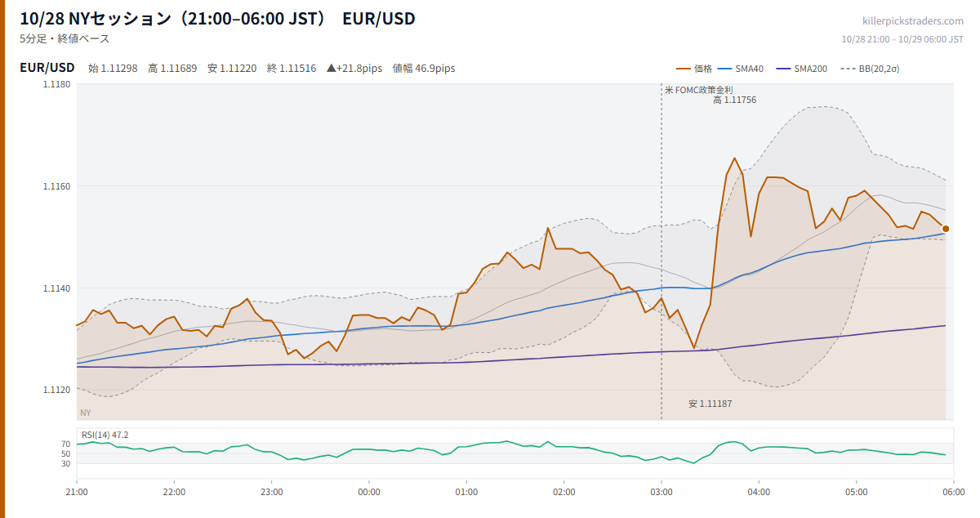This screenshot has width=980, height=518.
Task: Click the 'RSI(14) 47.2' label
Action: point(105,435)
